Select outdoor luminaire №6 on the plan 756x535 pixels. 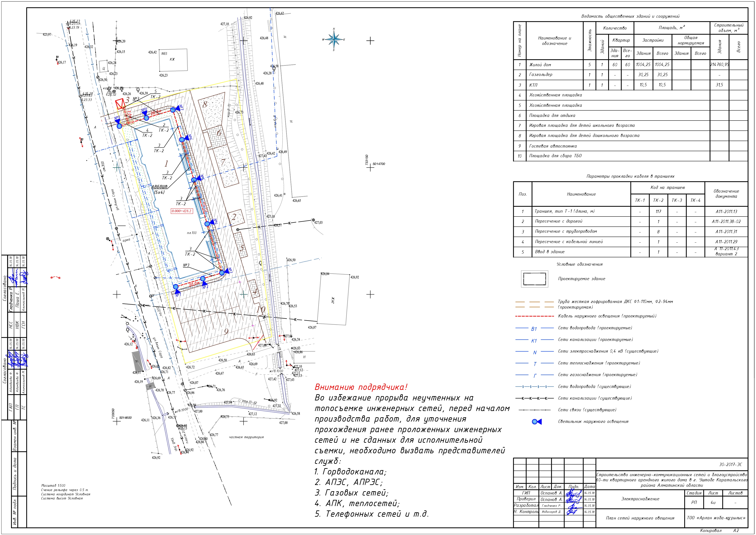point(182,139)
